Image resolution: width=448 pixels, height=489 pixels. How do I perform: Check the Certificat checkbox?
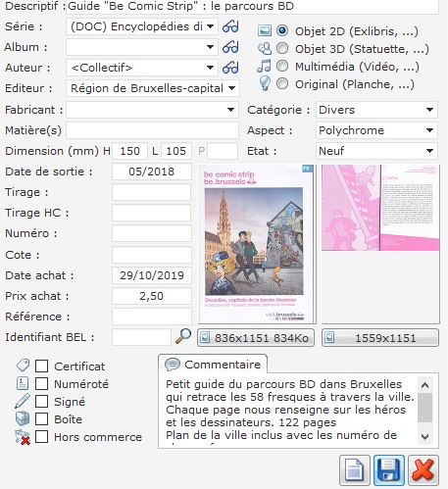click(42, 367)
